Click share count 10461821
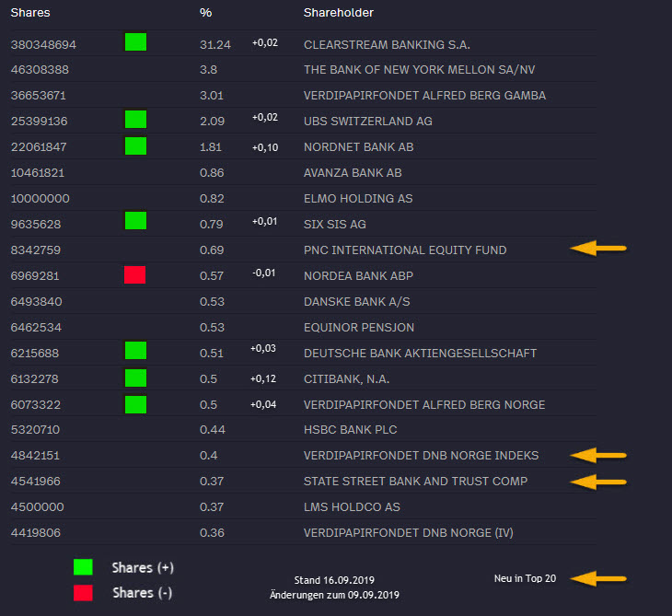 (38, 173)
